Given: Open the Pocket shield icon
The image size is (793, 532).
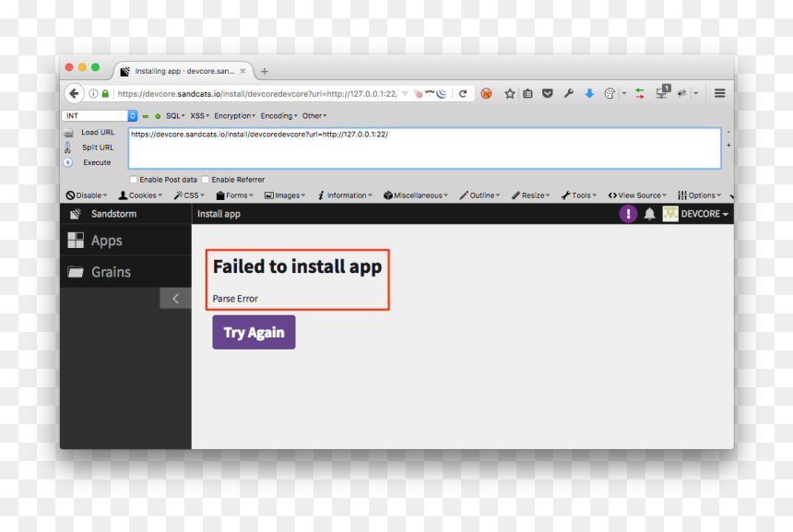Looking at the screenshot, I should pos(547,93).
